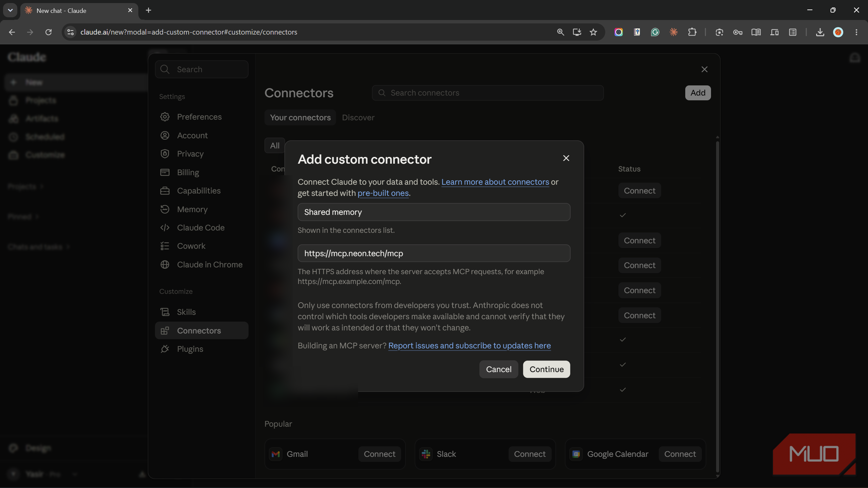Screen dimensions: 868x488
Task: Connect the Google Calendar popular connector
Action: (680, 454)
